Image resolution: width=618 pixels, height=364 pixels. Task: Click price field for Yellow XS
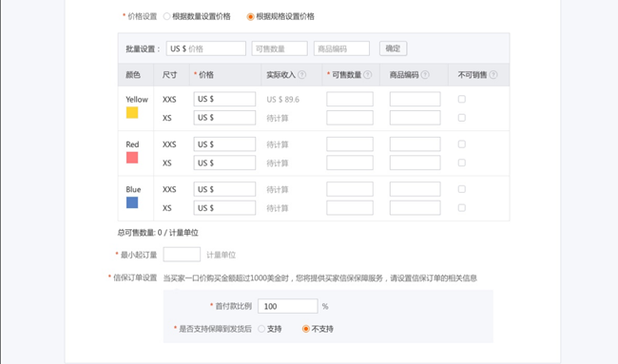[224, 118]
